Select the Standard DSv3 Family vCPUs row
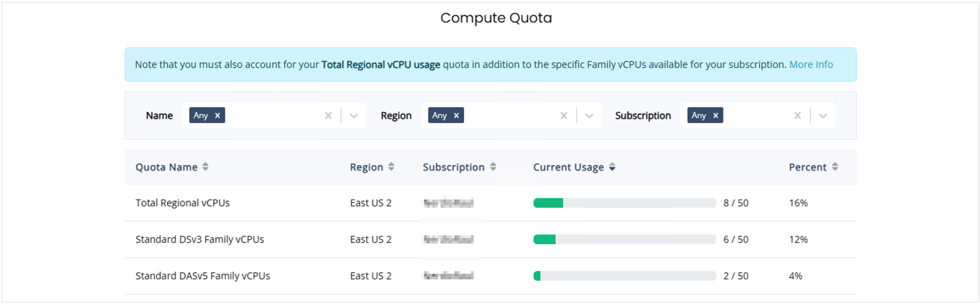980x304 pixels. pos(200,240)
